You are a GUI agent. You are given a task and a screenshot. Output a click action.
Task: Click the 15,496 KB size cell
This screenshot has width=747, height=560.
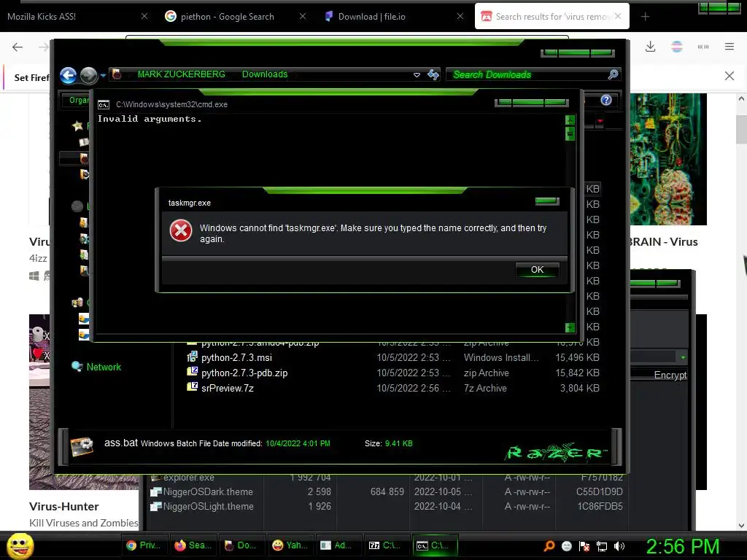coord(577,357)
